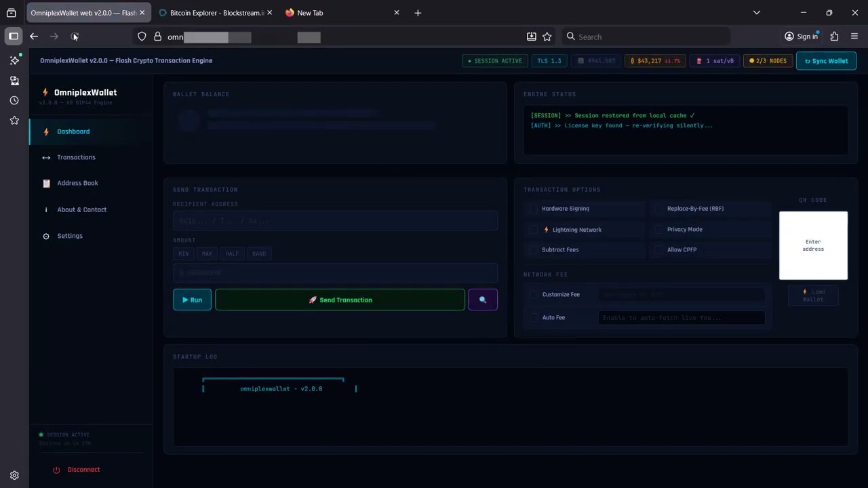
Task: Close the New Tab tab
Action: coord(397,13)
